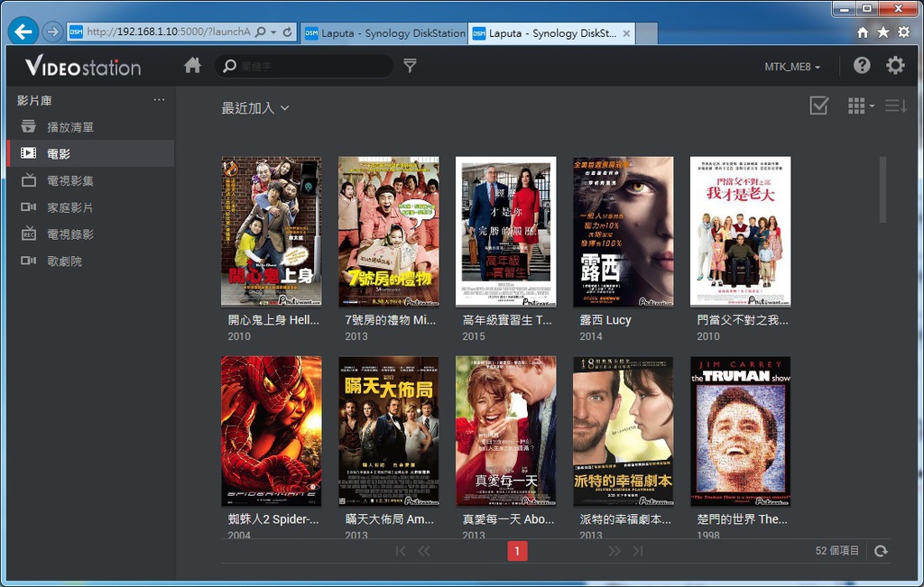Open 電視影集 TV shows library

tap(91, 180)
